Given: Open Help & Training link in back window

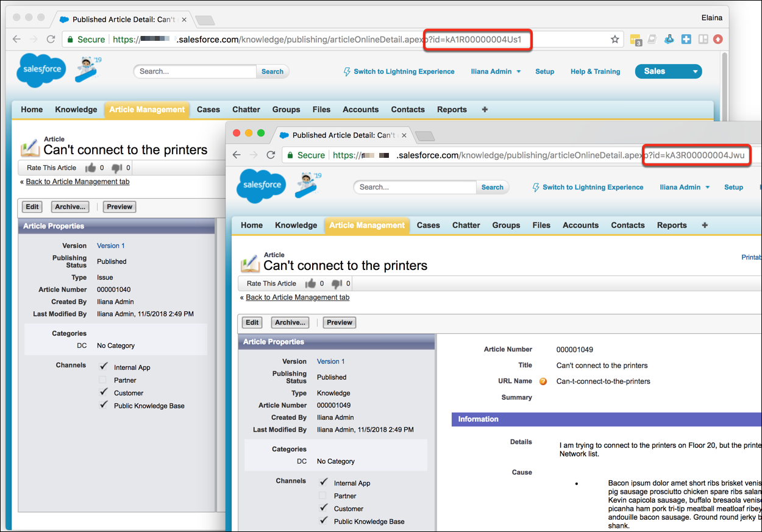Looking at the screenshot, I should tap(595, 71).
